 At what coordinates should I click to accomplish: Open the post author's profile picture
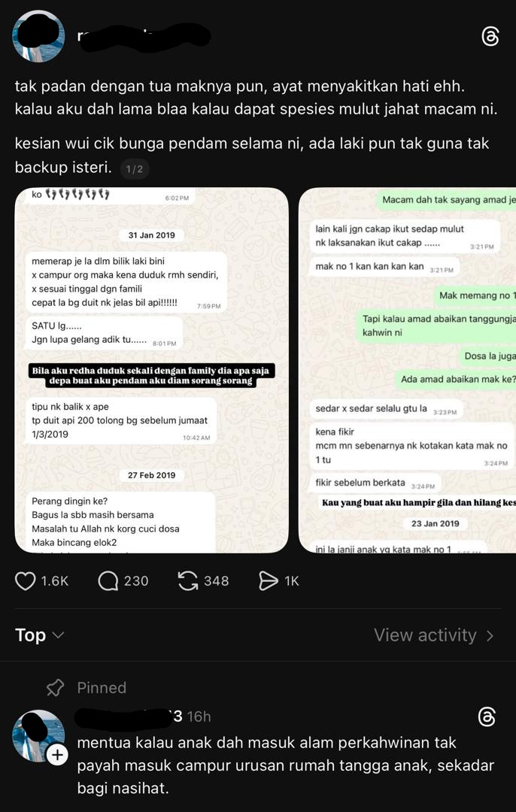(x=38, y=36)
